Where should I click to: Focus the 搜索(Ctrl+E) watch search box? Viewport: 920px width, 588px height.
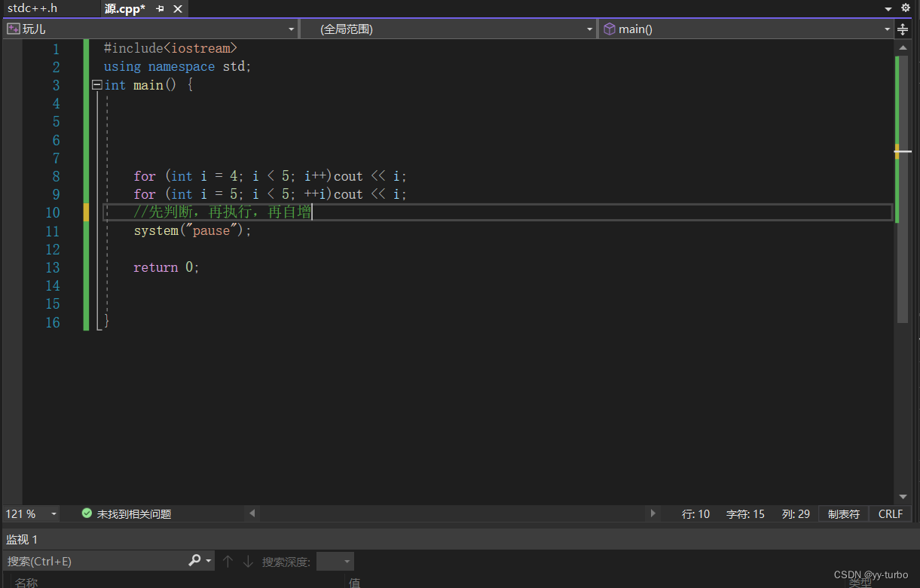coord(95,561)
